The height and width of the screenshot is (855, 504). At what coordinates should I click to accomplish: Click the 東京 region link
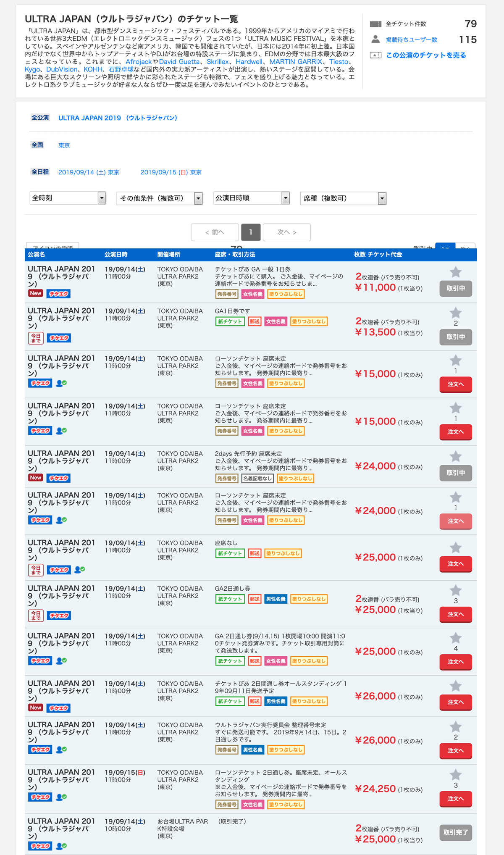[64, 145]
